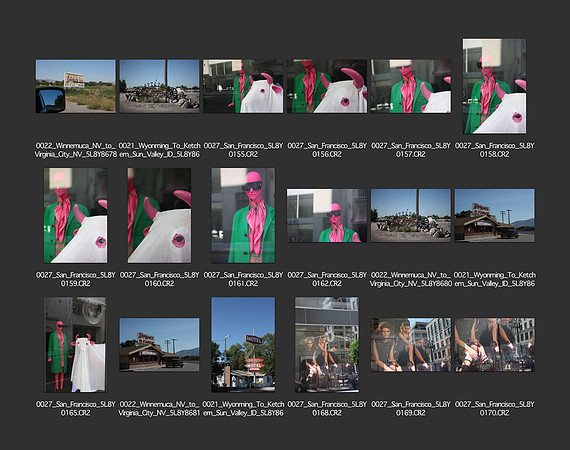
Task: Click Wyoming filename beneath the first-row rock pile
Action: (x=159, y=150)
